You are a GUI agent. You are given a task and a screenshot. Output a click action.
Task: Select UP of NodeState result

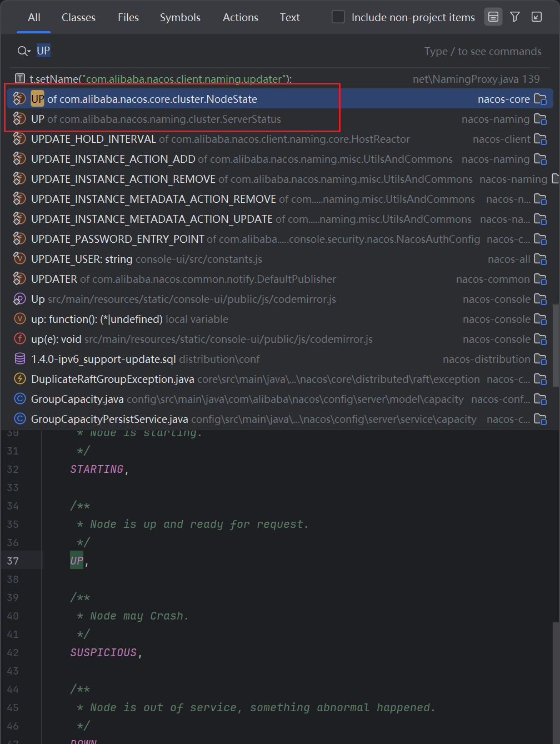coord(144,99)
